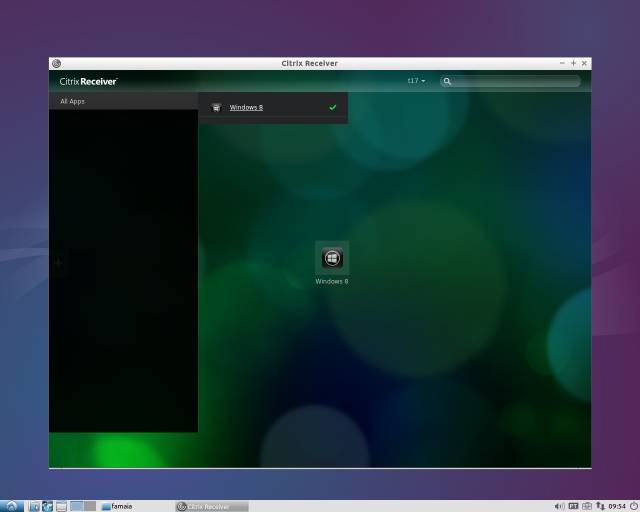Launch the file manager from the panel
Image resolution: width=640 pixels, height=512 pixels.
pos(34,506)
